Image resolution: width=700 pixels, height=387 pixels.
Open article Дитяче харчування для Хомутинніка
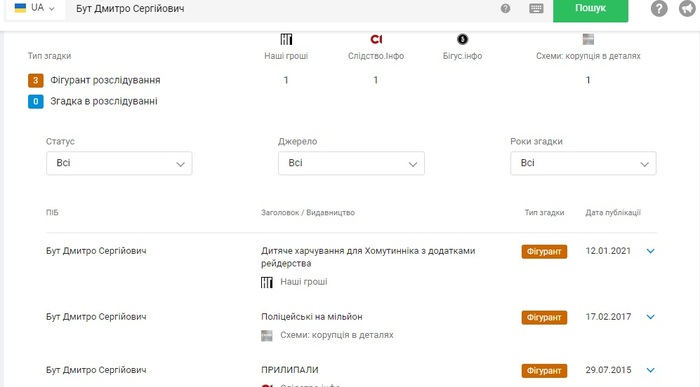pyautogui.click(x=368, y=257)
